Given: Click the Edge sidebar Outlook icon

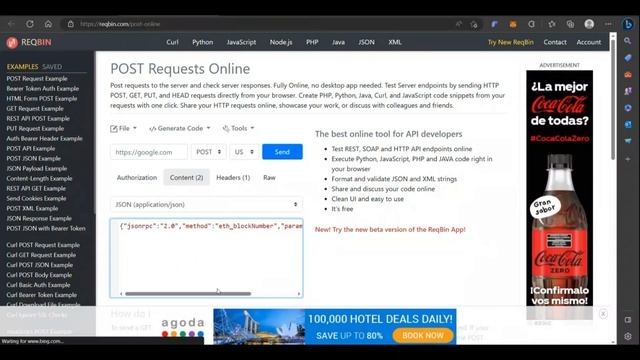Looking at the screenshot, I should pyautogui.click(x=628, y=124).
